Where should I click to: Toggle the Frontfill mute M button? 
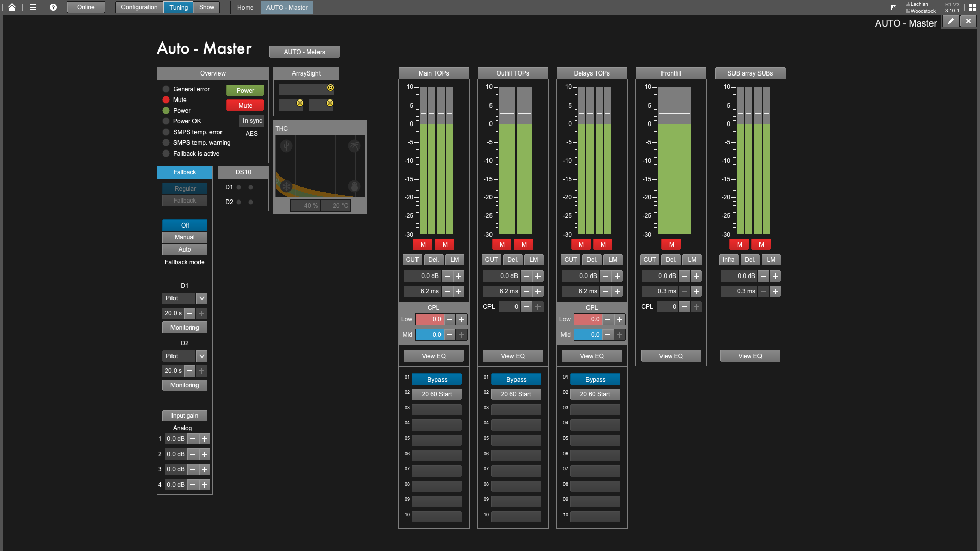click(x=671, y=245)
